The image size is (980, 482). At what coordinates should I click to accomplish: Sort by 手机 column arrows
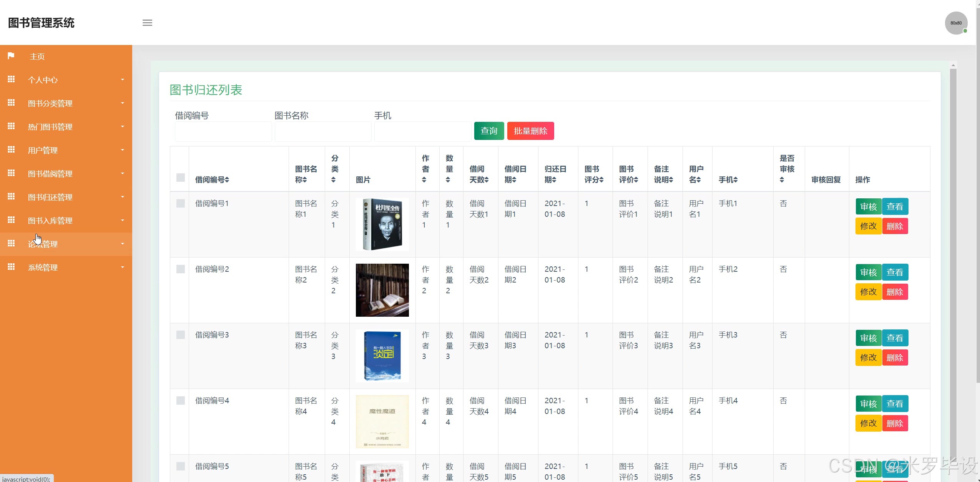736,180
